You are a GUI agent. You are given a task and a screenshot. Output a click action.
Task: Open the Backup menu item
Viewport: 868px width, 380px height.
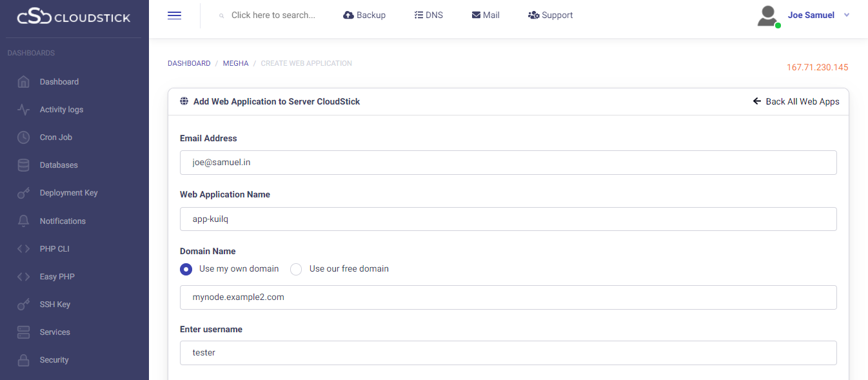coord(364,15)
